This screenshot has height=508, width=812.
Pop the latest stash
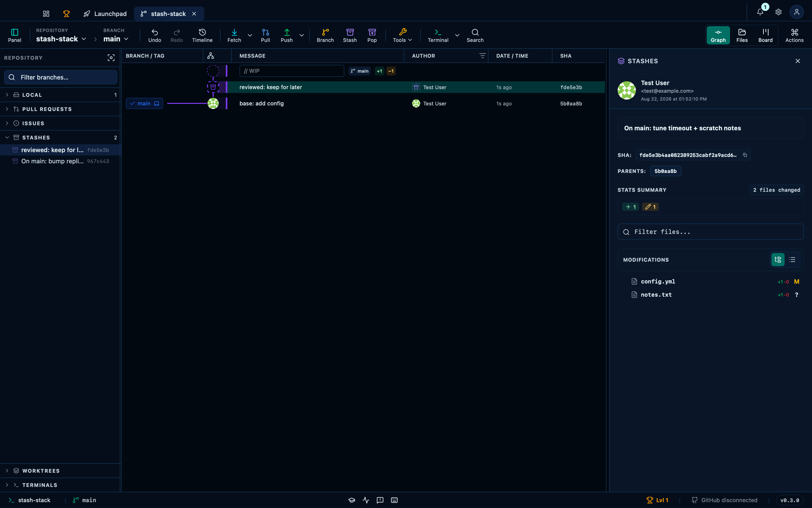click(x=372, y=35)
